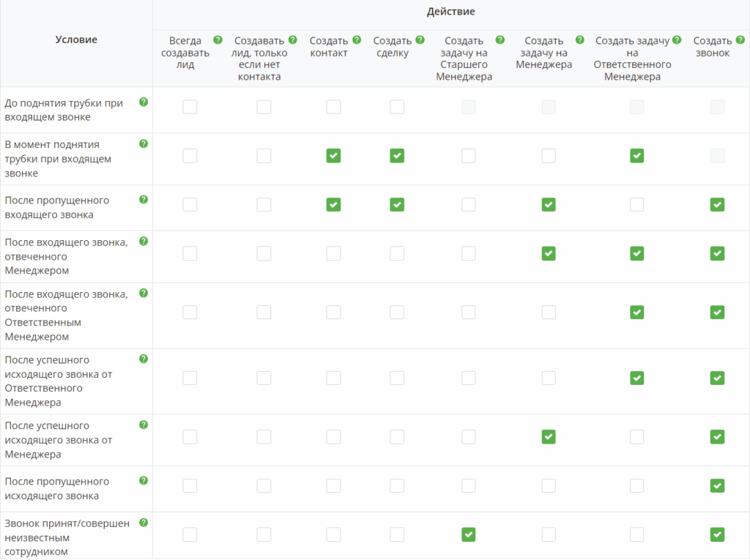This screenshot has width=750, height=560.
Task: Click the 'Условие' column header
Action: tap(76, 40)
